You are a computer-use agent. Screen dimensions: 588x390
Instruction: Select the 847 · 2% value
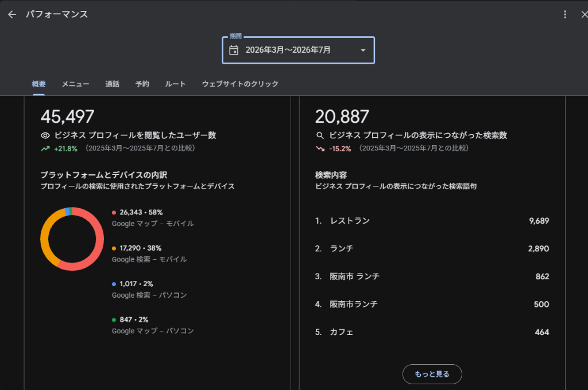(134, 320)
